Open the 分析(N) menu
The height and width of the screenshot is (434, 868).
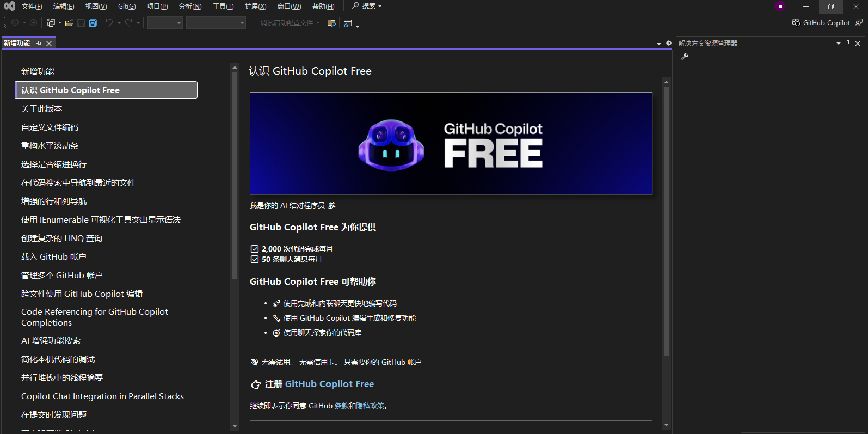pyautogui.click(x=190, y=7)
